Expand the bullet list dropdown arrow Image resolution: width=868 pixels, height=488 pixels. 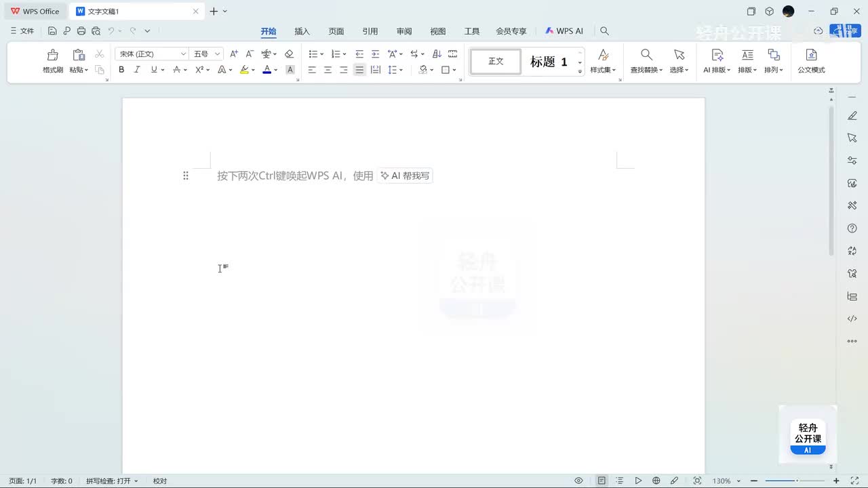322,54
